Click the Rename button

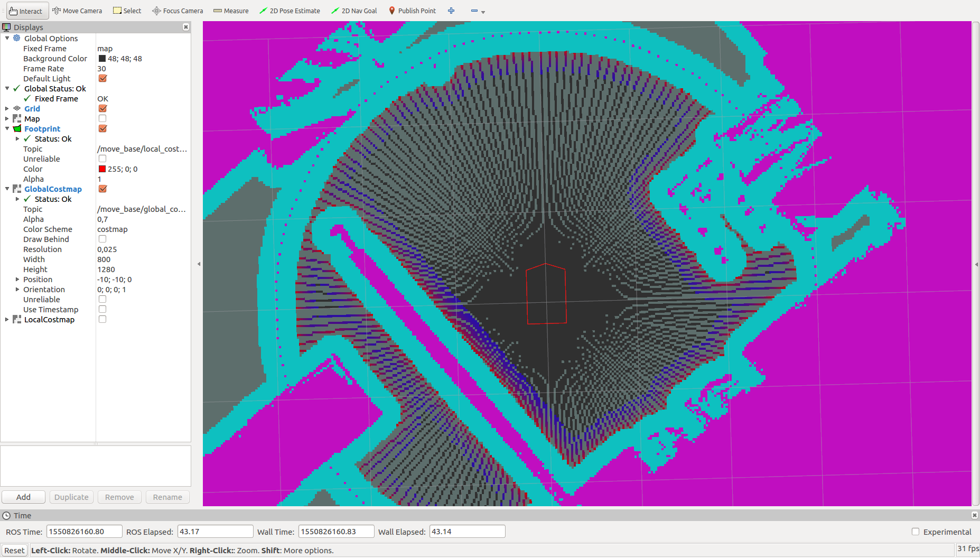click(x=167, y=497)
